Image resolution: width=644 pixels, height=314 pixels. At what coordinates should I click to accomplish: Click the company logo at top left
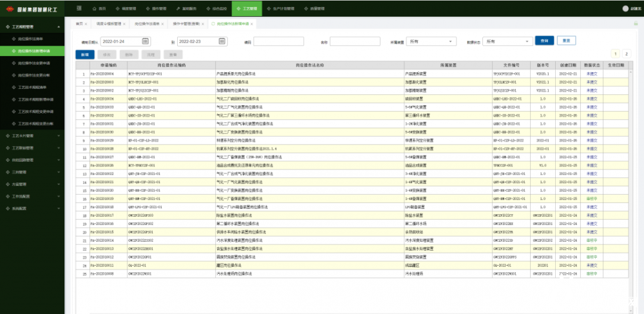tap(10, 8)
